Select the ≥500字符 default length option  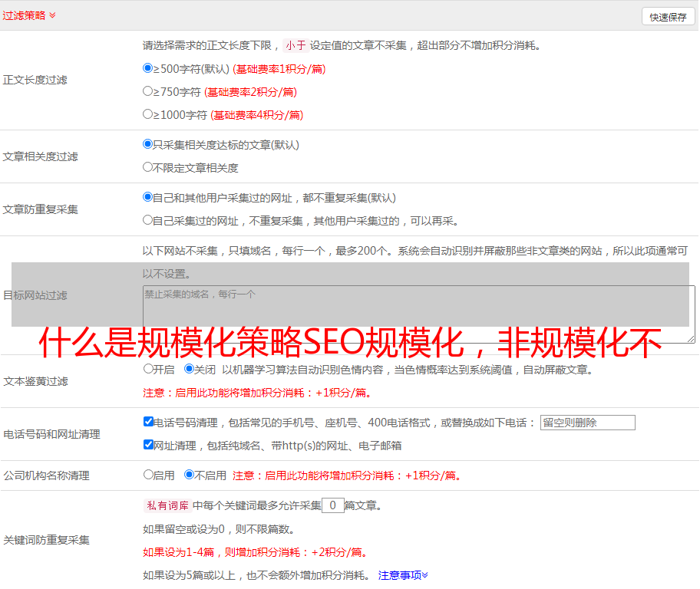coord(148,68)
